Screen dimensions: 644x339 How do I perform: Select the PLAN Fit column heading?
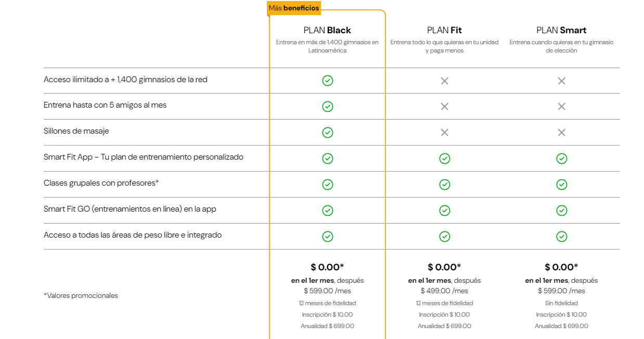(x=444, y=30)
